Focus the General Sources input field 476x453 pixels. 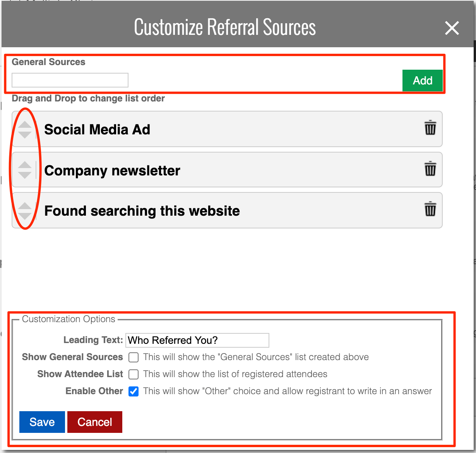pos(70,80)
